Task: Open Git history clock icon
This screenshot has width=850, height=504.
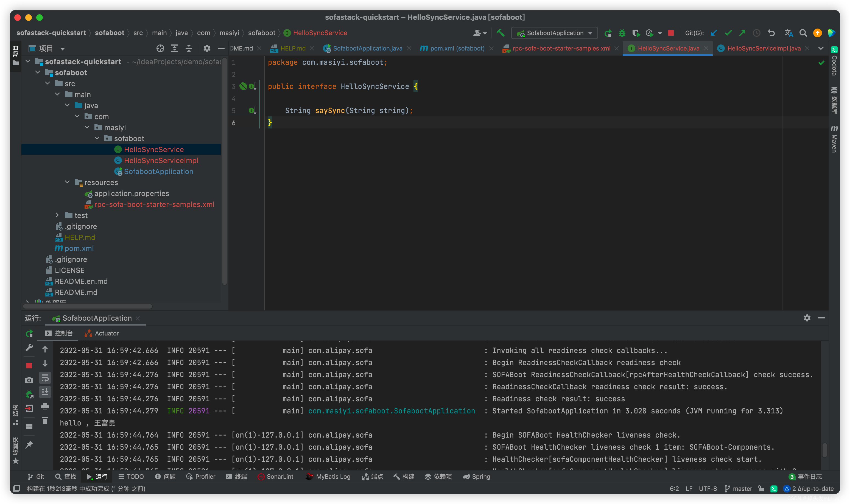Action: point(756,33)
